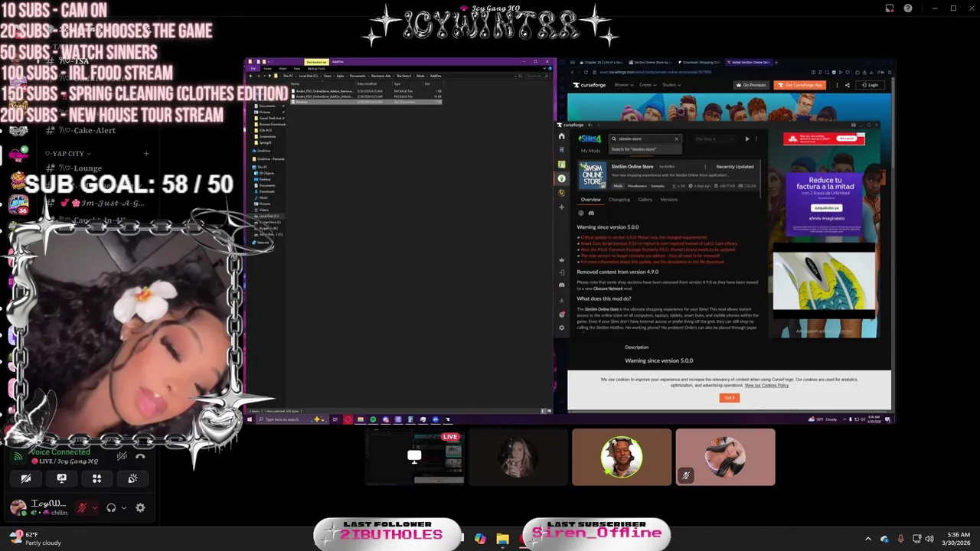The image size is (980, 551).
Task: Select World of Warcraft icon in CurseForge sidebar
Action: (562, 193)
